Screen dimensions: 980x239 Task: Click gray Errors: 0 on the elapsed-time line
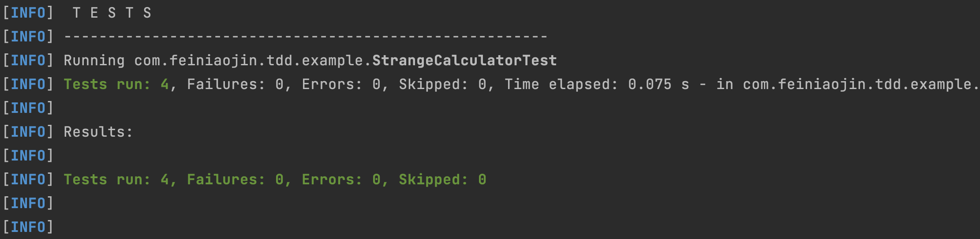point(341,84)
